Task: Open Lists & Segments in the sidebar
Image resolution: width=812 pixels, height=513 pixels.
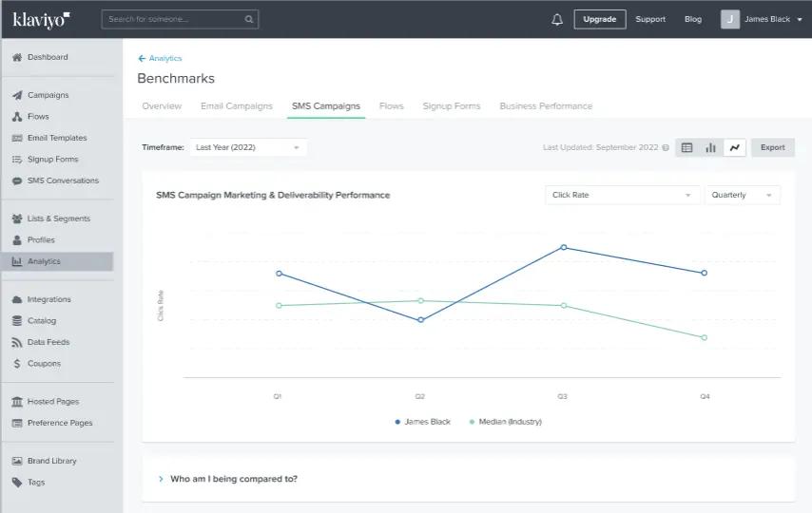Action: 59,218
